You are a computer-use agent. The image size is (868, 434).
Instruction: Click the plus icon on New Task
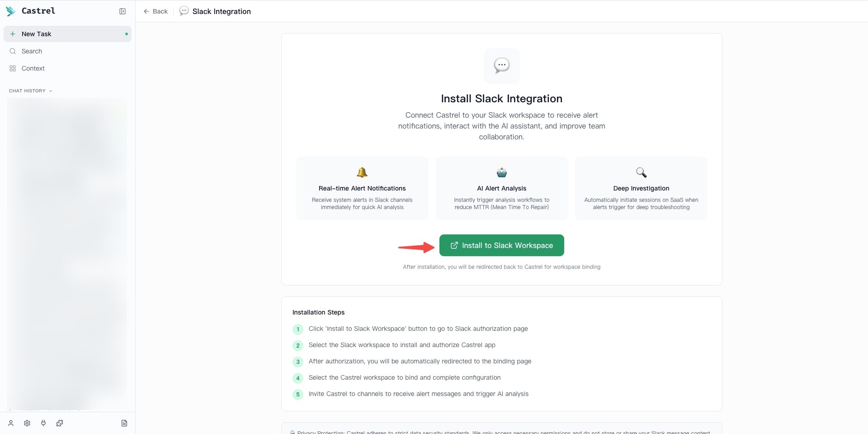[13, 33]
